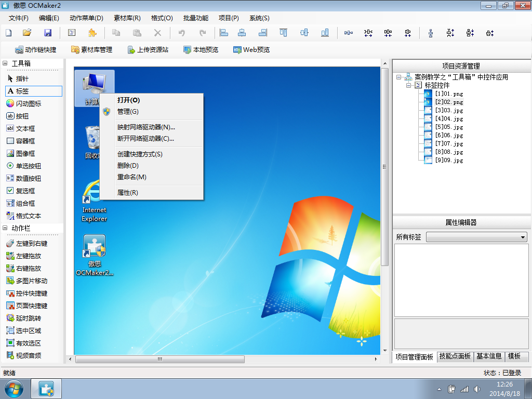Choose the 页面快捷键 action
Screen dimensions: 532x399
tap(27, 305)
